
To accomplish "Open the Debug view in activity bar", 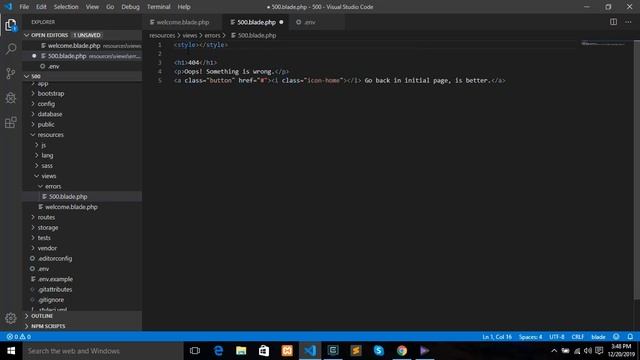I will point(11,98).
